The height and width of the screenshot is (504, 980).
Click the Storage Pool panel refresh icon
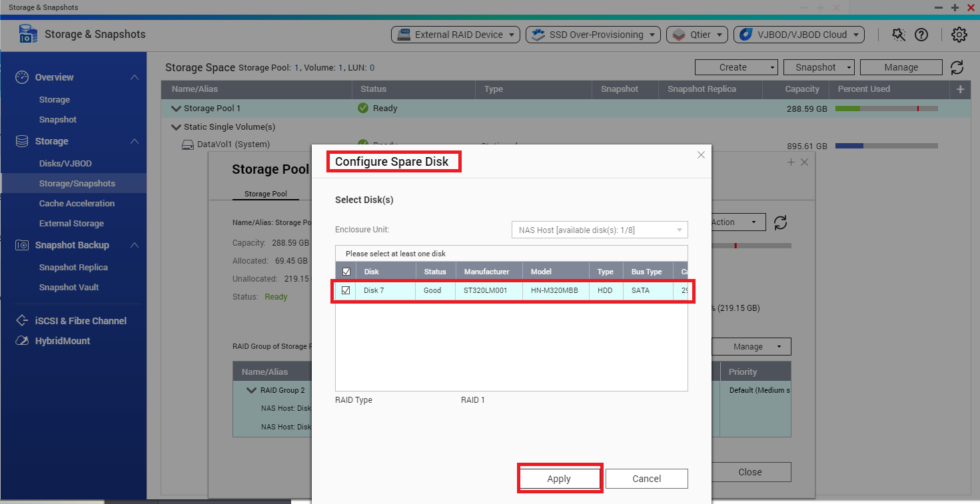point(780,222)
